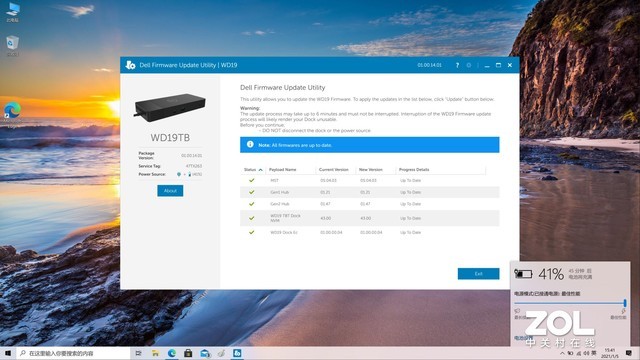This screenshot has width=640, height=360.
Task: Expand hidden system tray icons chevron
Action: point(562,353)
